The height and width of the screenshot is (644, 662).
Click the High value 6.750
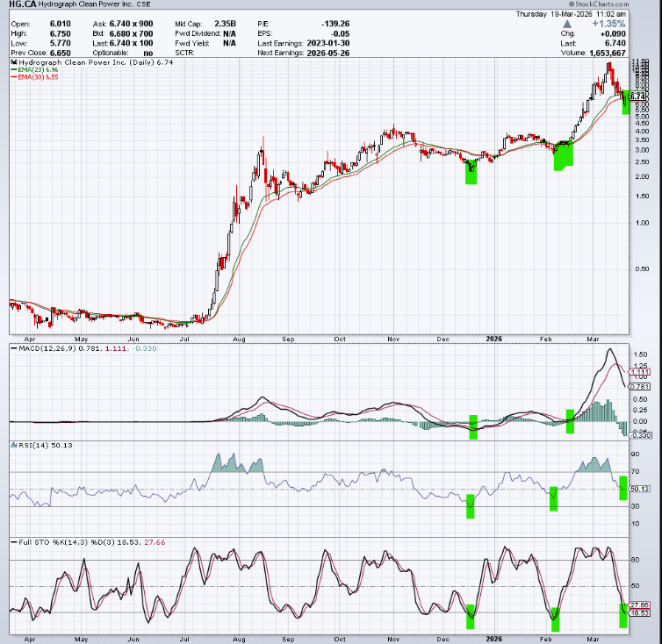[x=61, y=33]
